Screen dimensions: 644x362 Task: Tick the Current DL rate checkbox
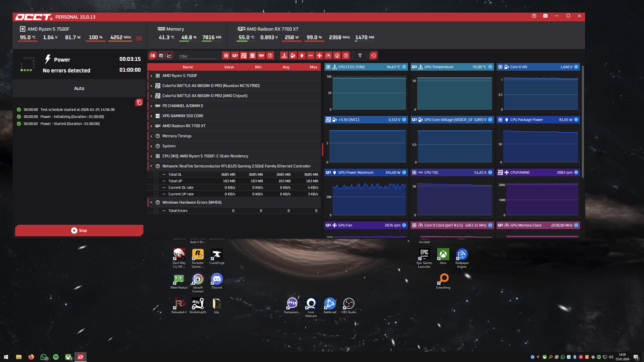tap(156, 188)
